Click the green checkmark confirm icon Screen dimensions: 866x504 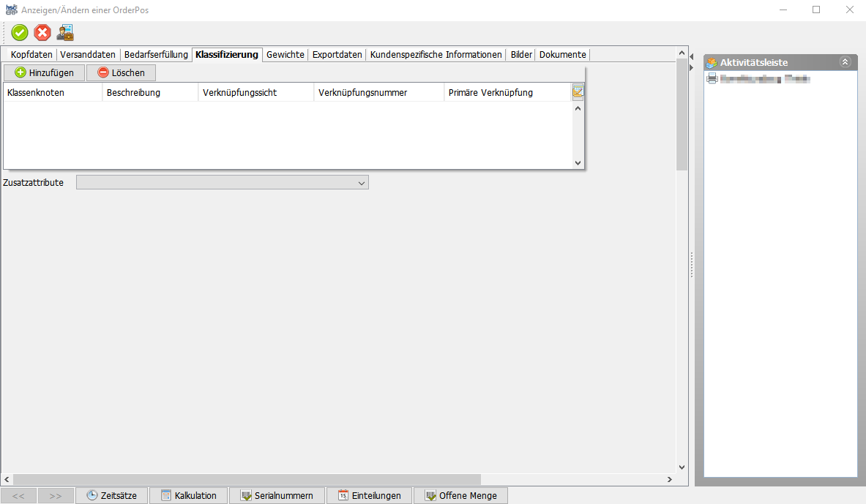(20, 32)
